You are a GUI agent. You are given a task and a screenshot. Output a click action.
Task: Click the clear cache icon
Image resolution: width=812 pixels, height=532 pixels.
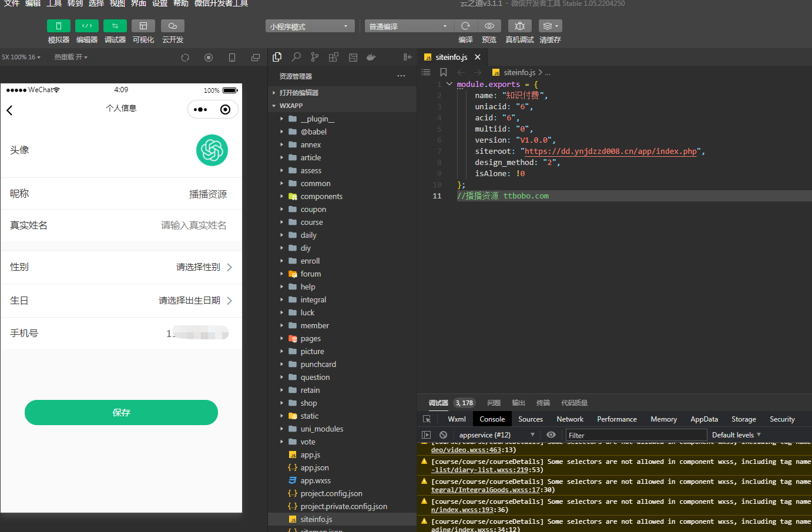[x=550, y=26]
